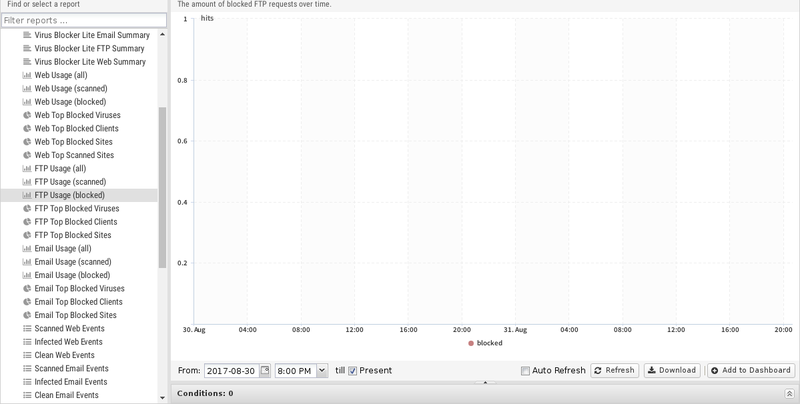Expand the Conditions panel
Image resolution: width=800 pixels, height=404 pixels.
coord(789,393)
